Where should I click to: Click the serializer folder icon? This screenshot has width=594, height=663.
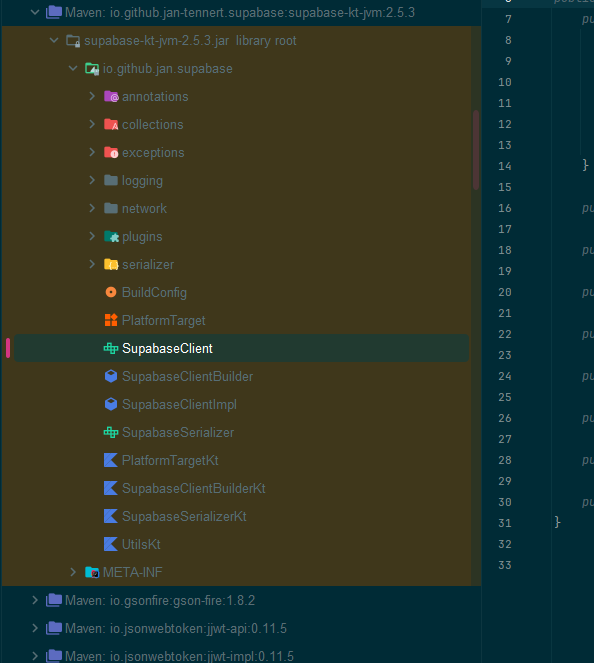tap(111, 264)
